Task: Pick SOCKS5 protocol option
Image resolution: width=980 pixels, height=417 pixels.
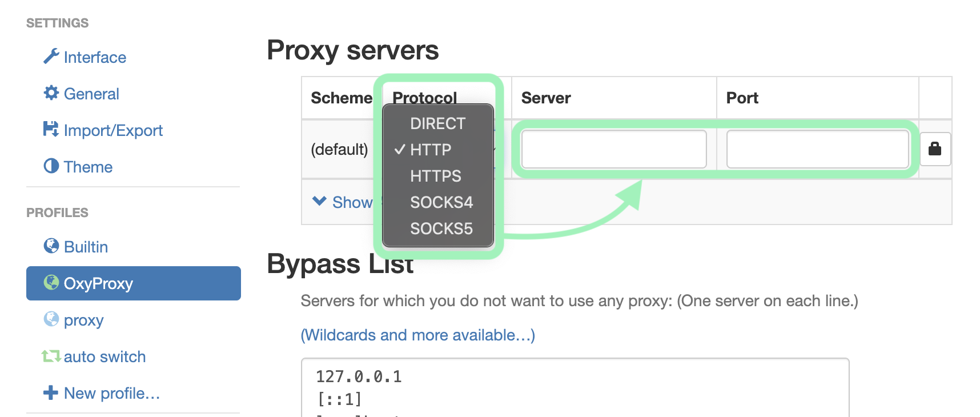Action: pyautogui.click(x=441, y=228)
